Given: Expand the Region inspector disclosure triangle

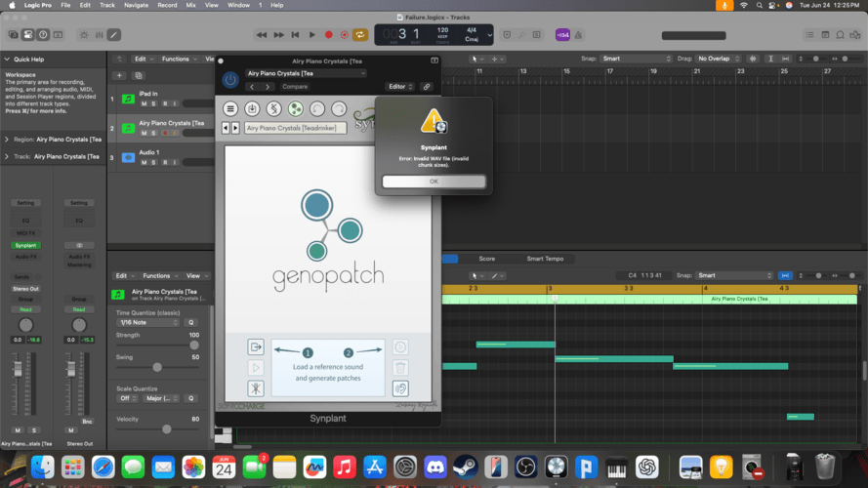Looking at the screenshot, I should [x=8, y=140].
